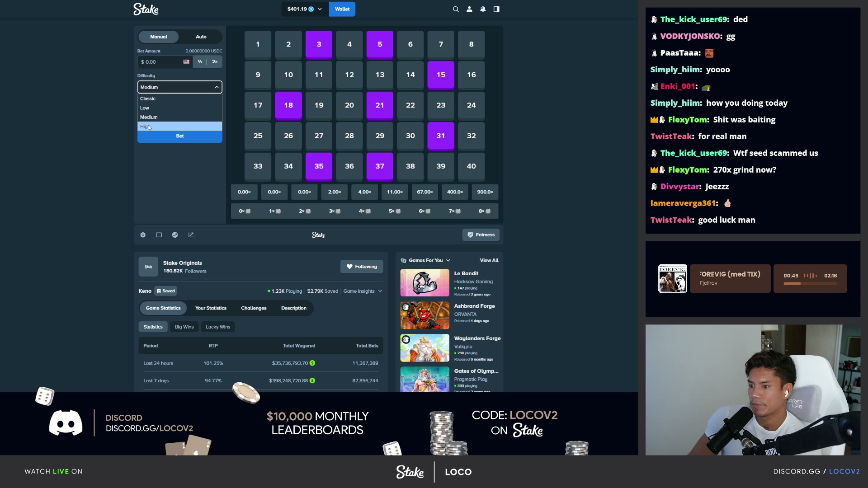
Task: Switch to Your Statistics tab
Action: click(211, 308)
